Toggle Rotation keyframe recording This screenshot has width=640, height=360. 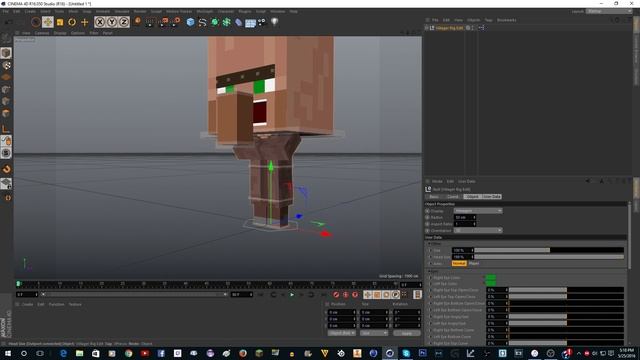[x=386, y=294]
